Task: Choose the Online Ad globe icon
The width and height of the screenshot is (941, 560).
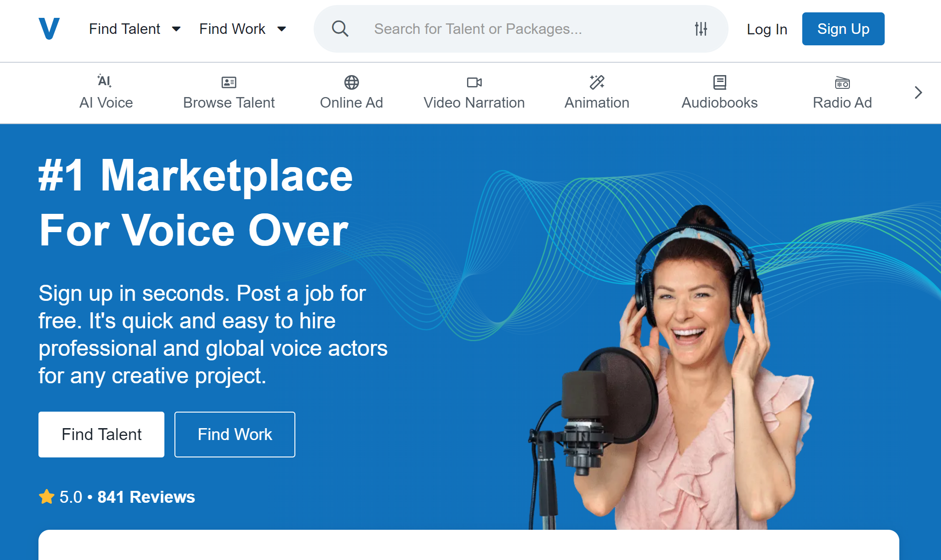Action: click(351, 82)
